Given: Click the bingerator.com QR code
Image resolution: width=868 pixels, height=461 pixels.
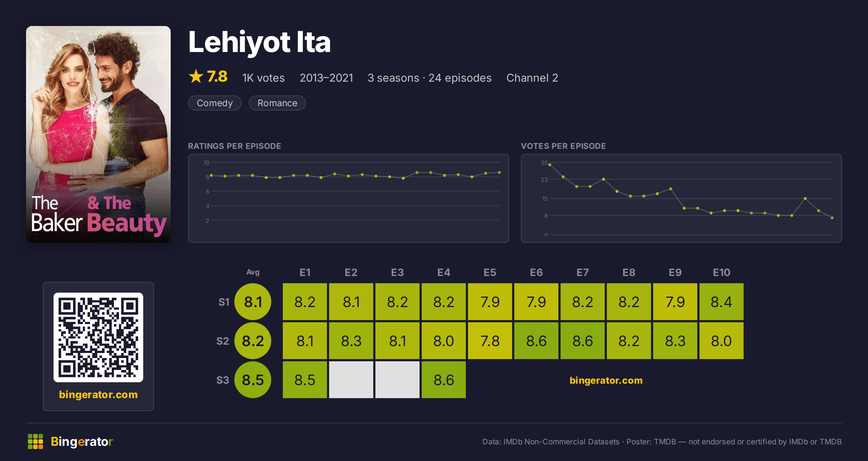Looking at the screenshot, I should click(98, 337).
